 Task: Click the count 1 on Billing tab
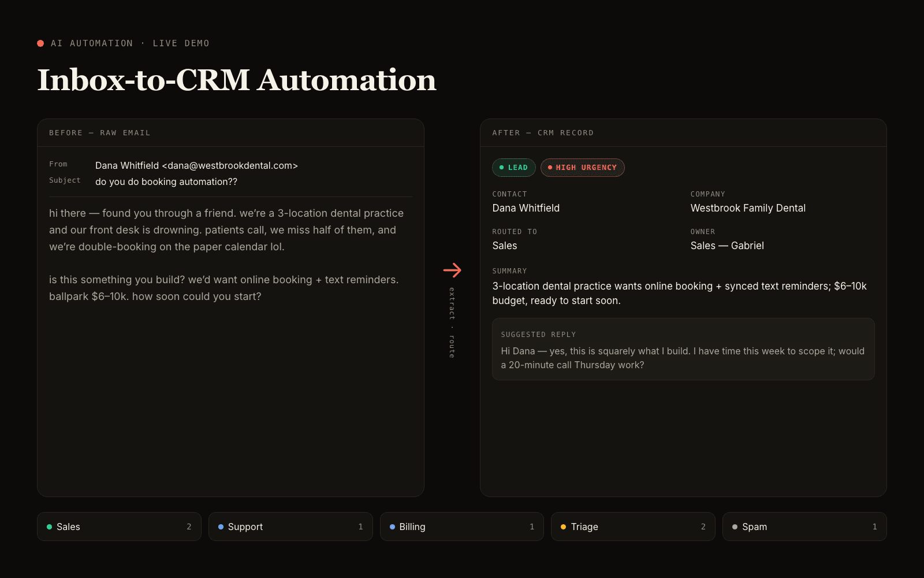532,527
